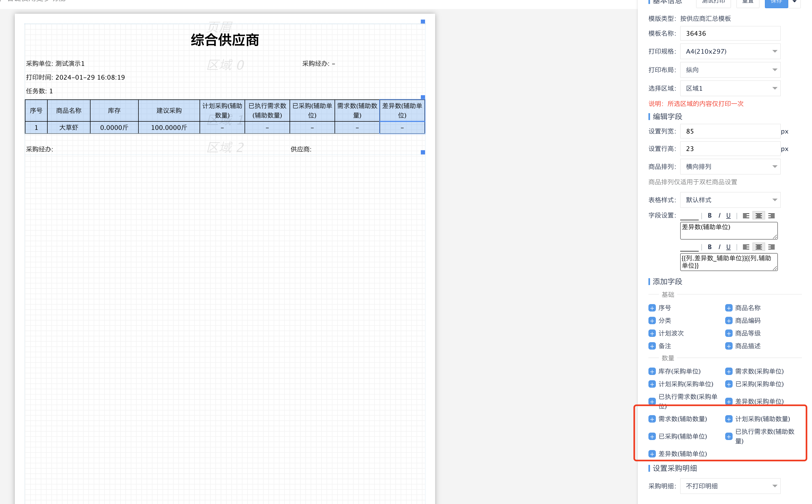Screen dimensions: 812x504
Task: Toggle bold for the {{列.差异数}} value field
Action: point(710,247)
